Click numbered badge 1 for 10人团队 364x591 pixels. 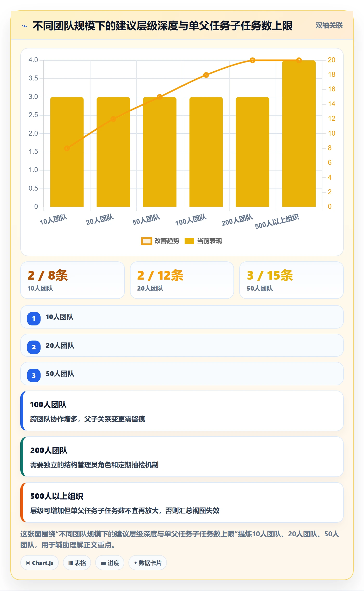click(34, 318)
